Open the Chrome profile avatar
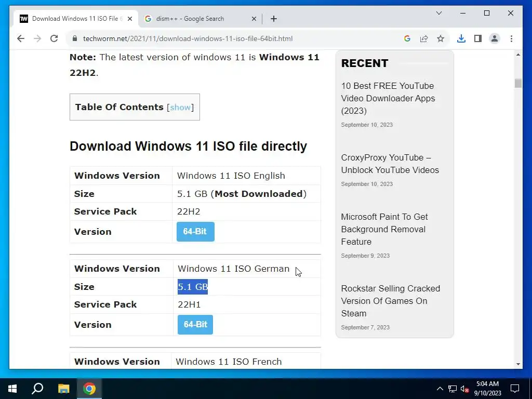Viewport: 532px width, 399px height. (495, 38)
